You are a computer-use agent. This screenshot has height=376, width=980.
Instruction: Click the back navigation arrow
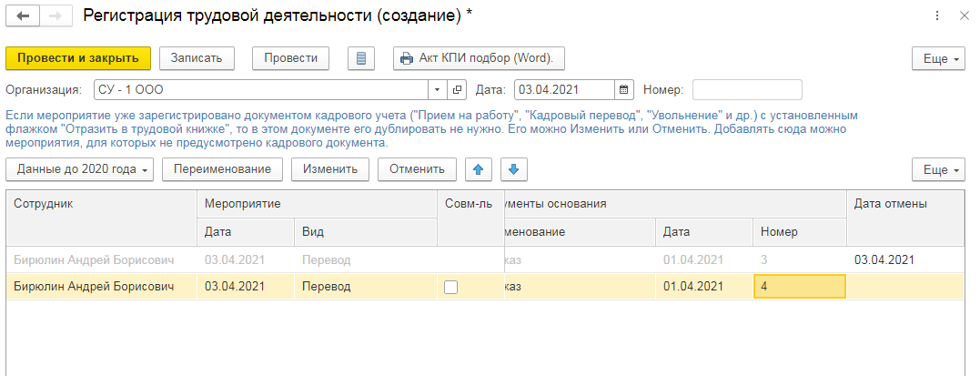coord(22,16)
